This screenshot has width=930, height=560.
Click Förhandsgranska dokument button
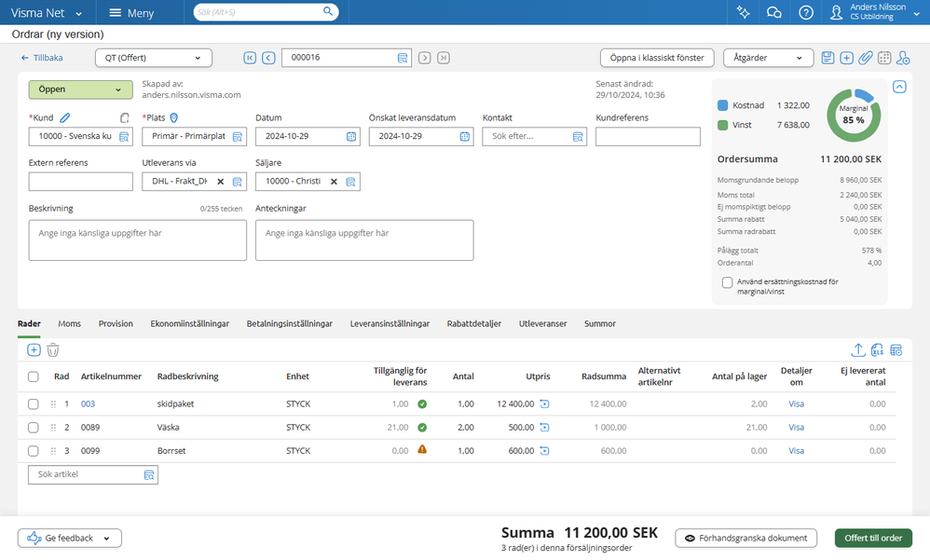point(745,538)
